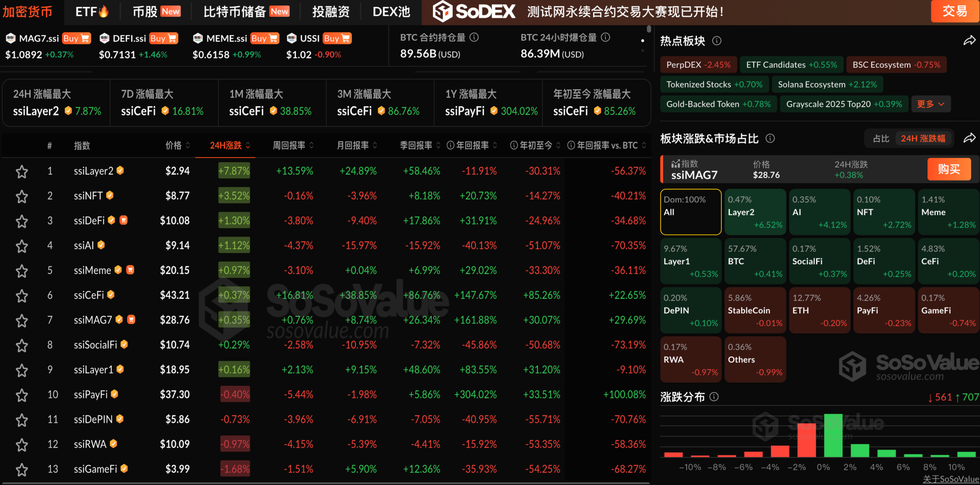This screenshot has width=980, height=485.
Task: Click info icon beside 涨跌分布 title
Action: pos(714,397)
